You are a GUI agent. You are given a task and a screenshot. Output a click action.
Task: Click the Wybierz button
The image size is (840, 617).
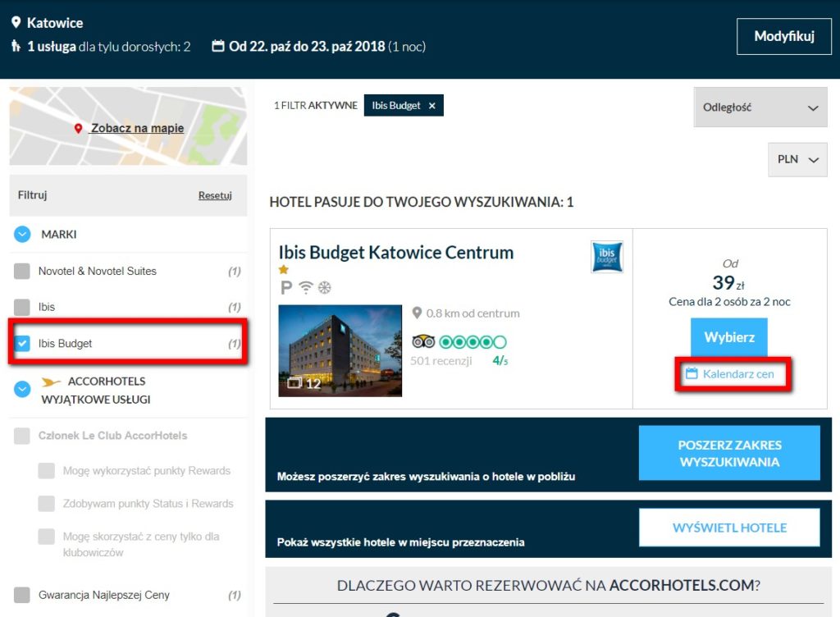coord(729,337)
